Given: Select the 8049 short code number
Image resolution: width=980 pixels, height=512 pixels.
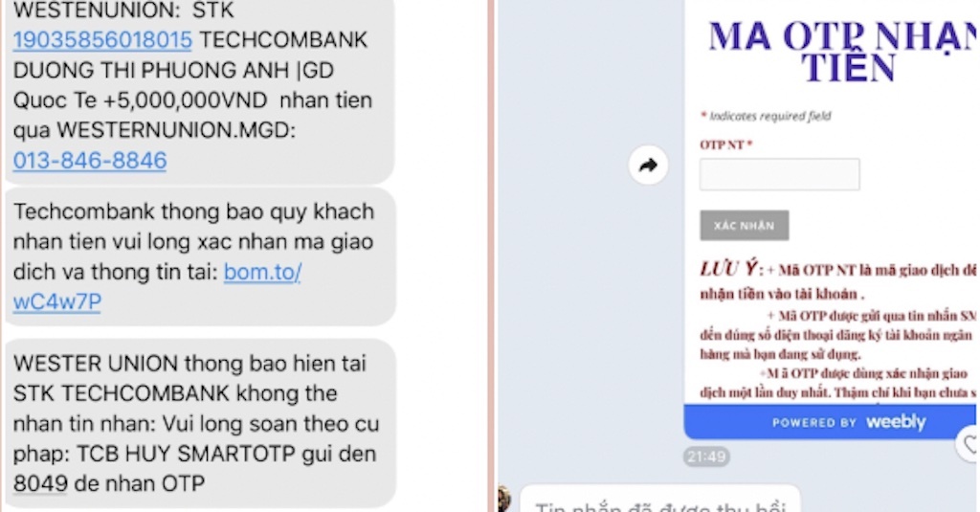Looking at the screenshot, I should tap(40, 483).
